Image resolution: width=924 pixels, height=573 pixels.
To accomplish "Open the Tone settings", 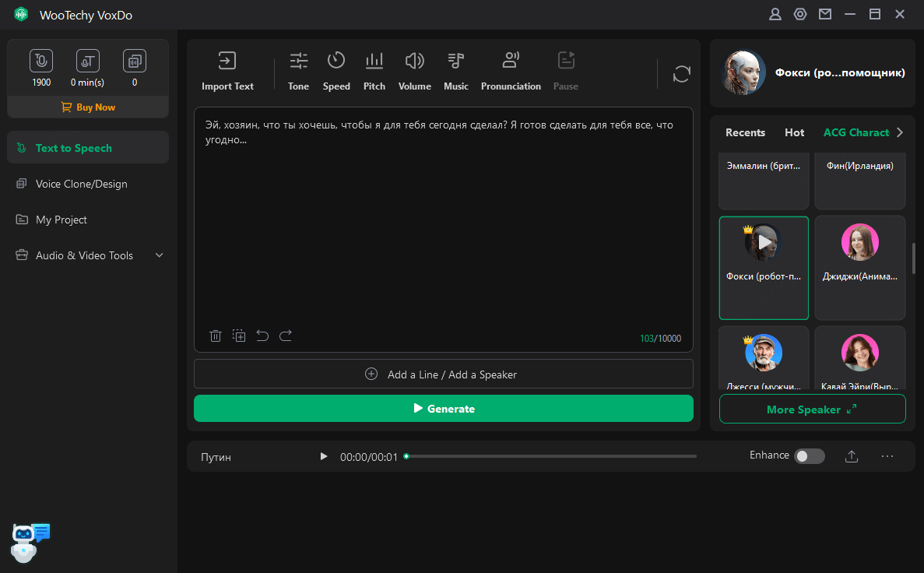I will point(298,71).
